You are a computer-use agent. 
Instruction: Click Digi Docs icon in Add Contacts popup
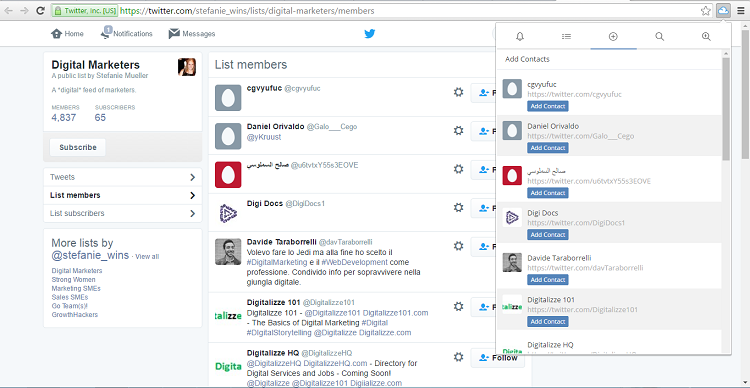(x=512, y=218)
